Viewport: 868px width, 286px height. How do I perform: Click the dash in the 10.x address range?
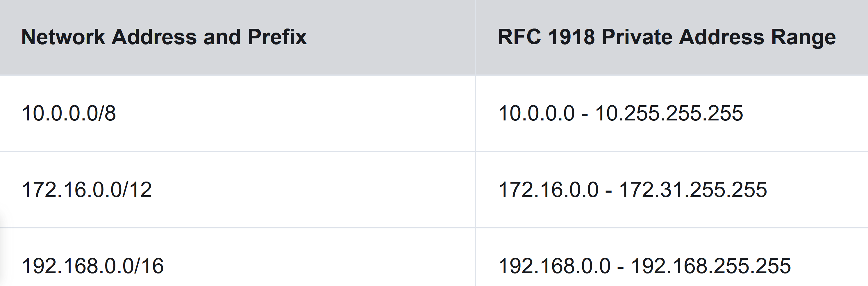[585, 115]
